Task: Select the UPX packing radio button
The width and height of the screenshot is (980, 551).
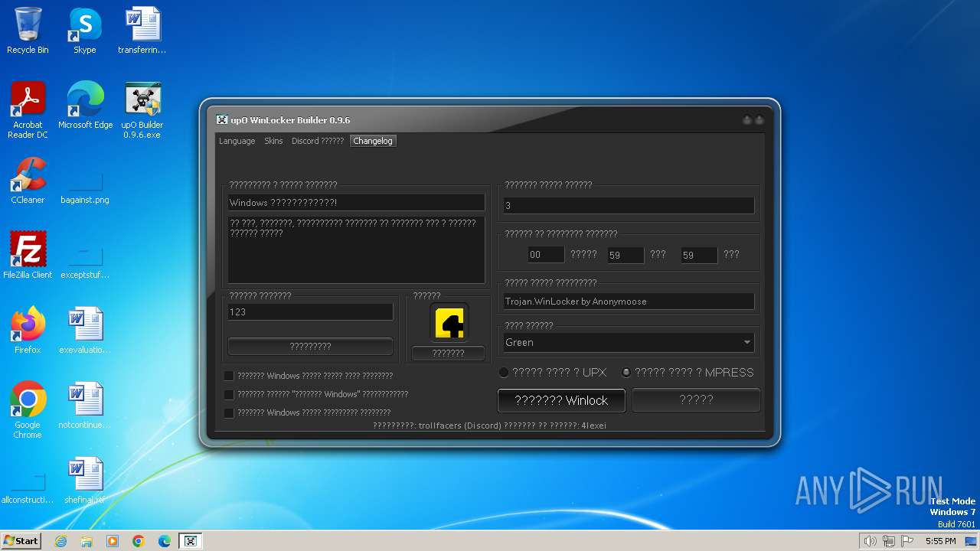Action: 504,373
